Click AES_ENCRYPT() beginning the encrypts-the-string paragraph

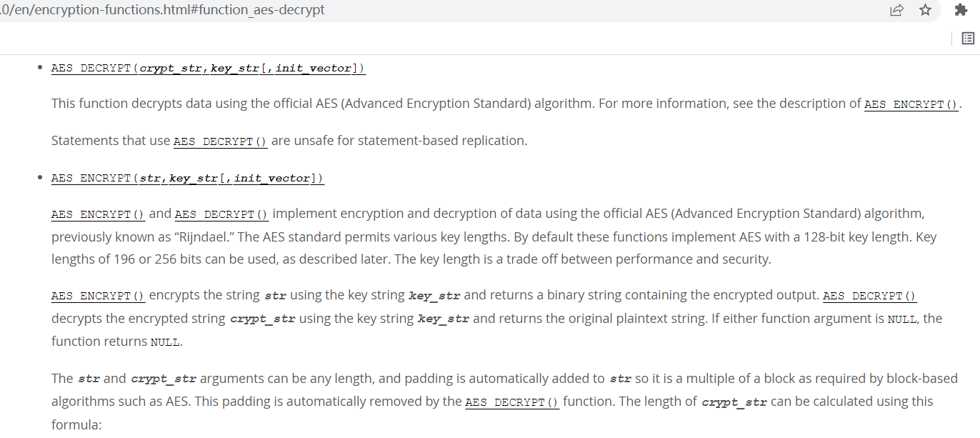point(97,295)
